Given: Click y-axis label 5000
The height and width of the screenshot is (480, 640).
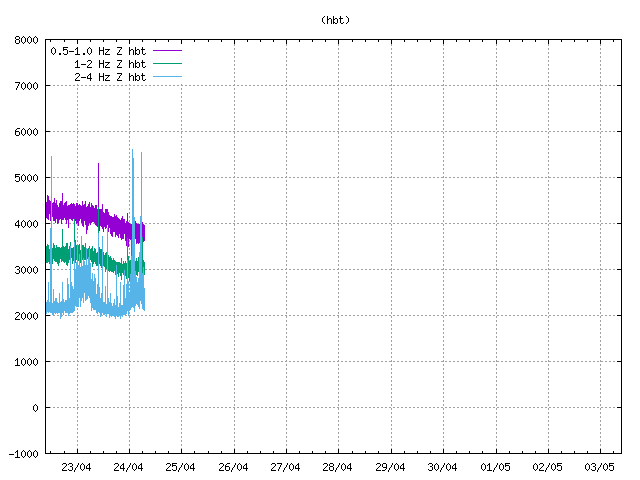Looking at the screenshot, I should coord(26,178).
